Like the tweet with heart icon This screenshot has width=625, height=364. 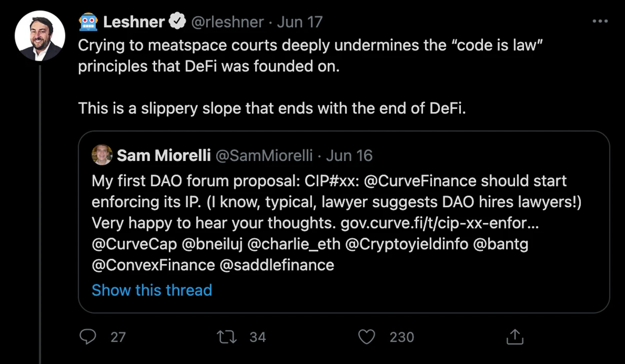(x=368, y=337)
